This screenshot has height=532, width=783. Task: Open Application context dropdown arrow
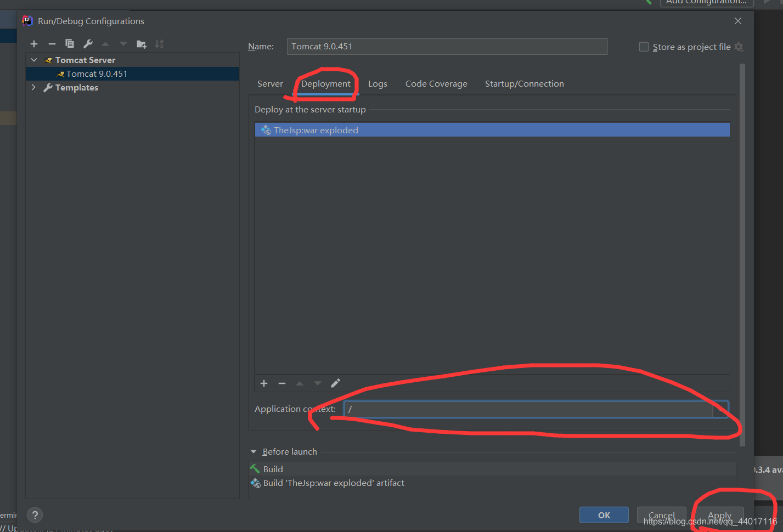(x=720, y=409)
